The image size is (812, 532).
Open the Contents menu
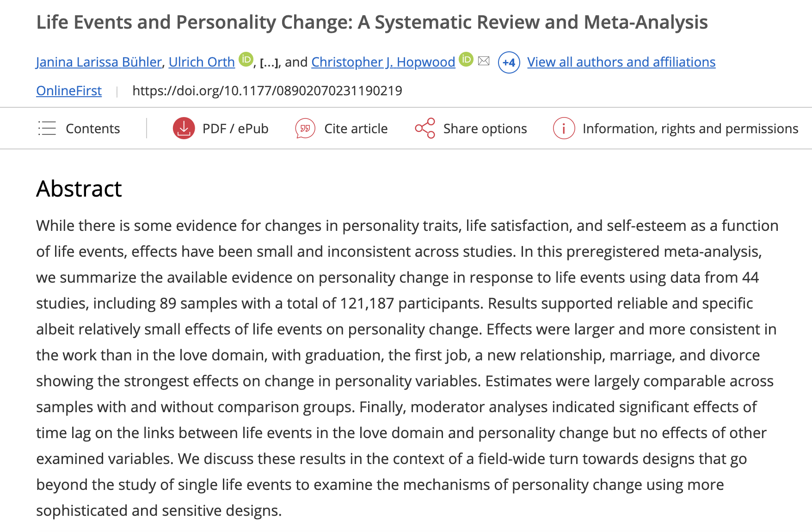(x=92, y=129)
